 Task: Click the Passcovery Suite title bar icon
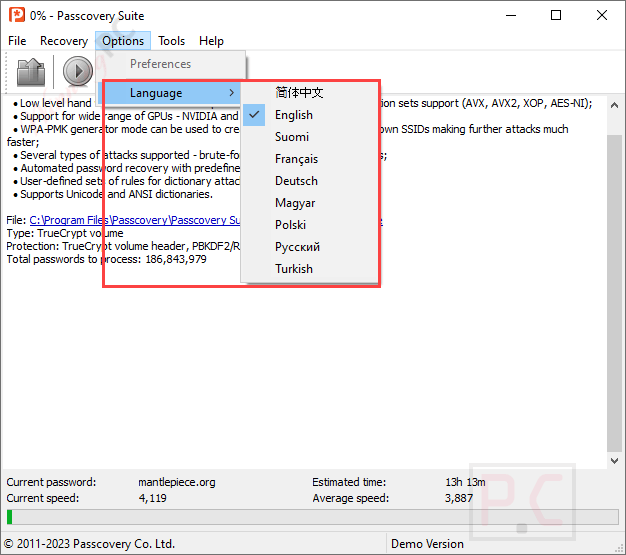click(17, 15)
